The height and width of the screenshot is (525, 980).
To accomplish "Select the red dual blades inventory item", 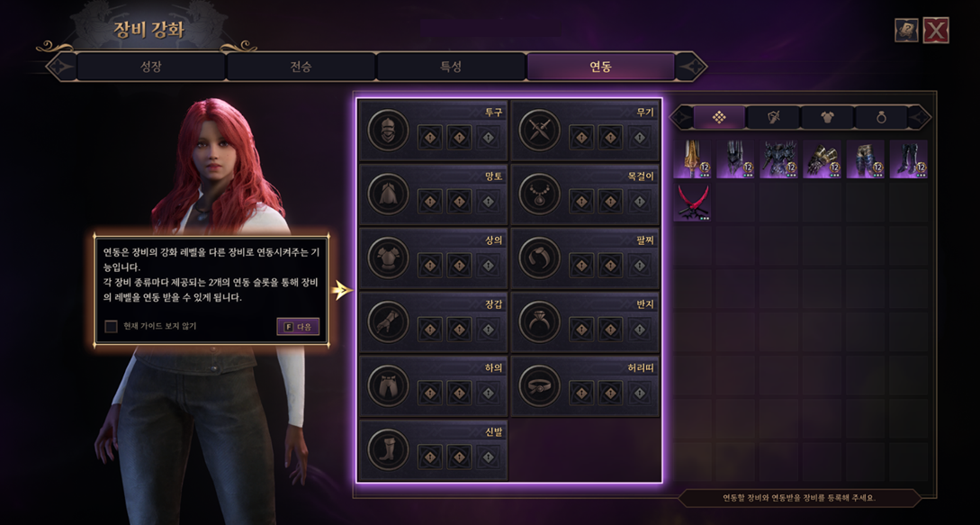I will point(692,203).
